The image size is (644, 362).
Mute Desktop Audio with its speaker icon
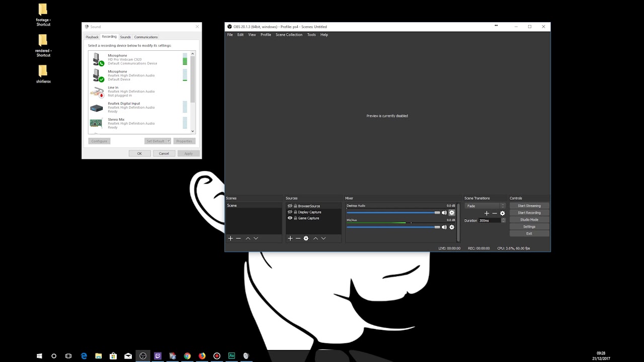(x=444, y=213)
